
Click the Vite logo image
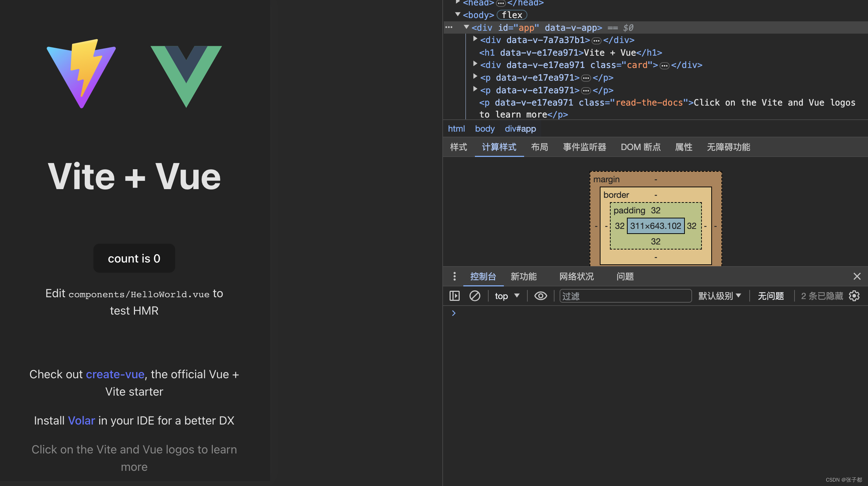[81, 74]
